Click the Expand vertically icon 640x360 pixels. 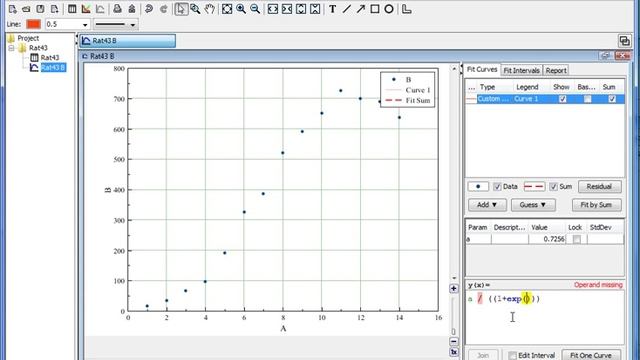point(301,9)
